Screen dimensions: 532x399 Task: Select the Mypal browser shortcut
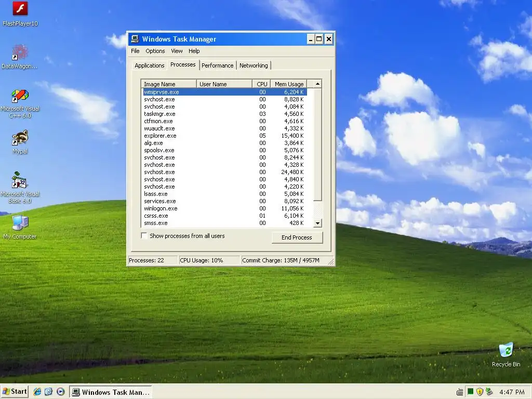[20, 142]
